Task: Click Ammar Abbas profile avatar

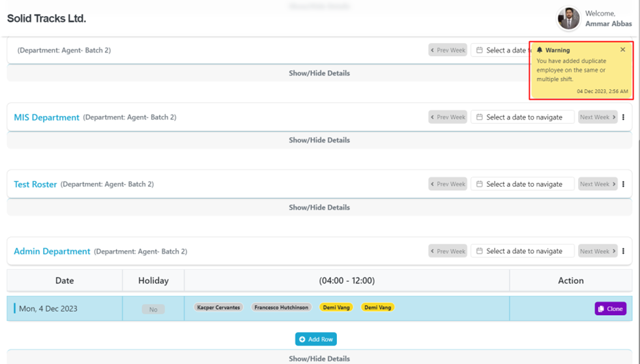Action: pos(568,19)
